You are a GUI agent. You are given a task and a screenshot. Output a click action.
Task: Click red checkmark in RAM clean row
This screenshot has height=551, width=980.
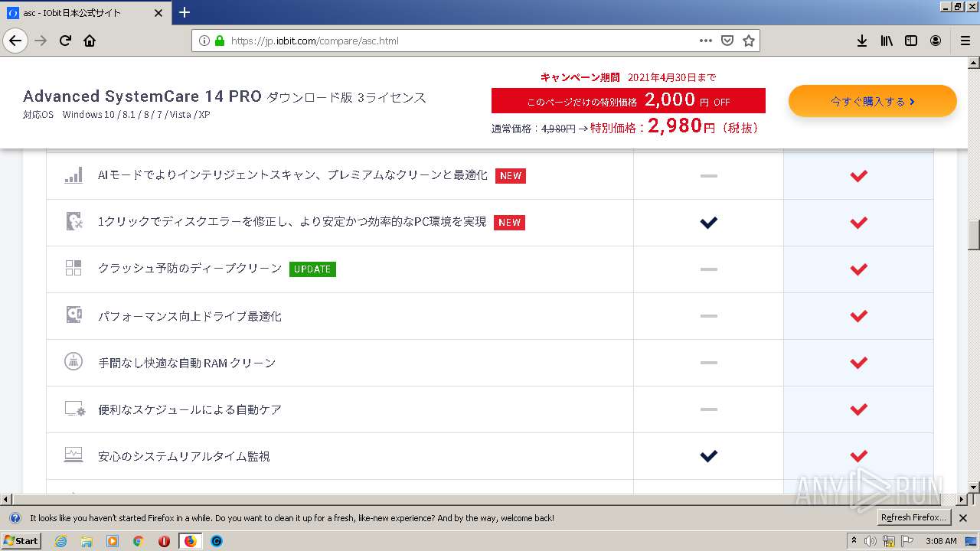[x=858, y=363]
